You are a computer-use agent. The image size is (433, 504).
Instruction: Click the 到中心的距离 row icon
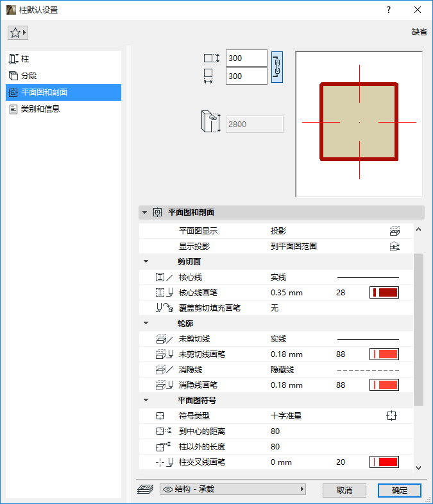[164, 431]
